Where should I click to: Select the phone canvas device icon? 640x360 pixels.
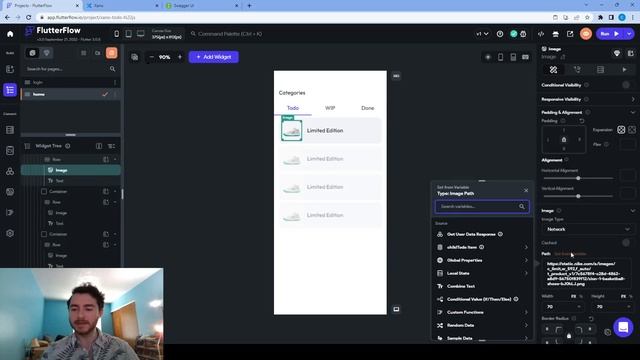coord(117,34)
